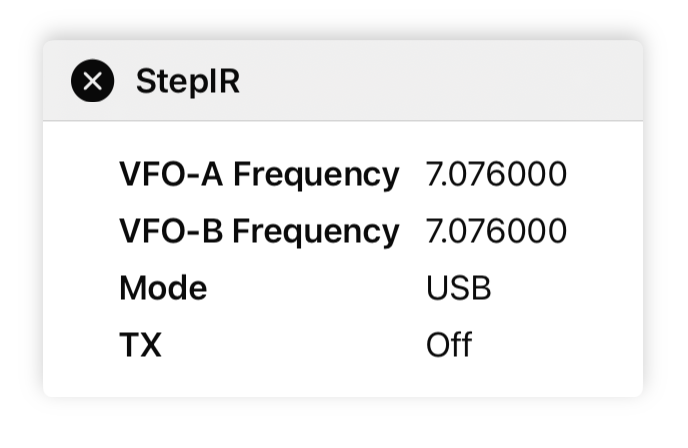The width and height of the screenshot is (688, 448).
Task: Select the VFO-A Frequency label
Action: pyautogui.click(x=258, y=175)
